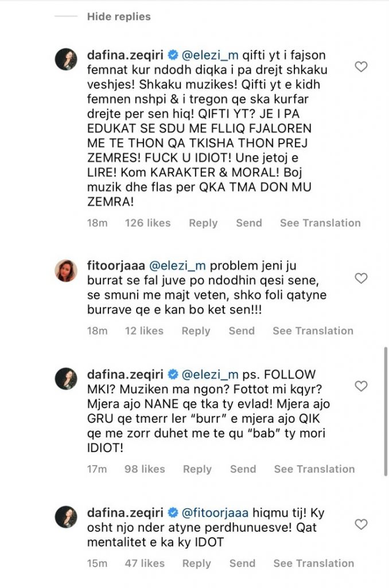The image size is (389, 588).
Task: Heart the 'hiqmu tij!' reply
Action: click(x=360, y=524)
